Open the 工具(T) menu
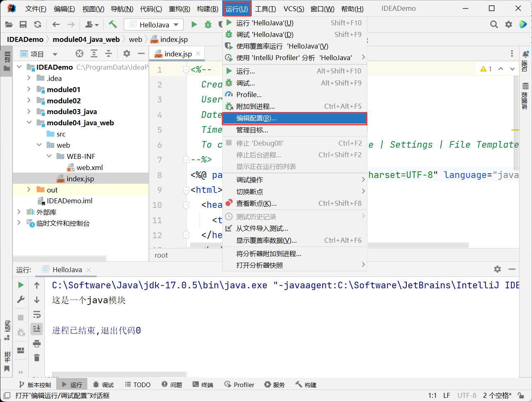 (265, 8)
